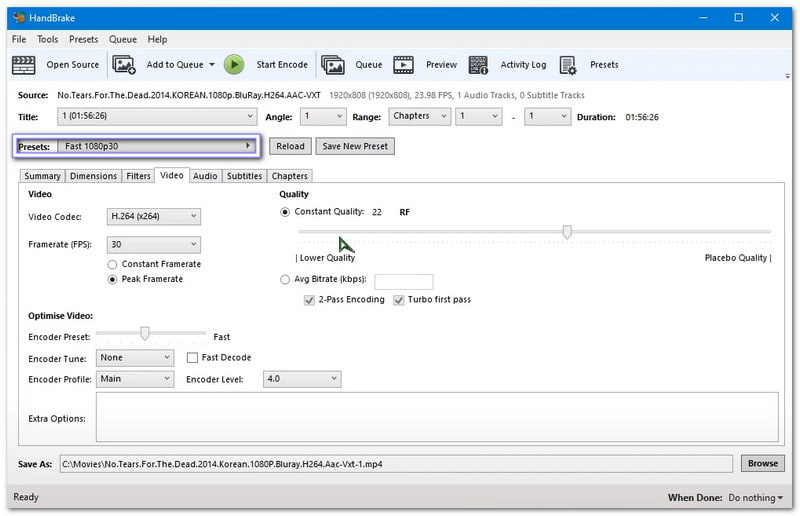Switch to the Audio tab
Screen dimensions: 800x516
click(x=205, y=176)
